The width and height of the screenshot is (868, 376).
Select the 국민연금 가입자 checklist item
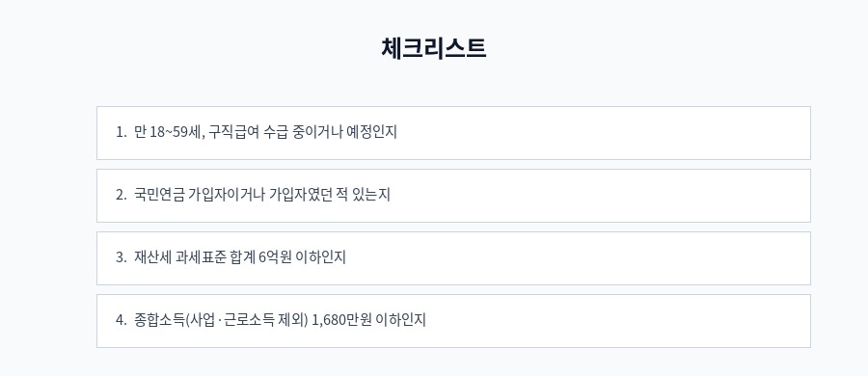point(453,196)
